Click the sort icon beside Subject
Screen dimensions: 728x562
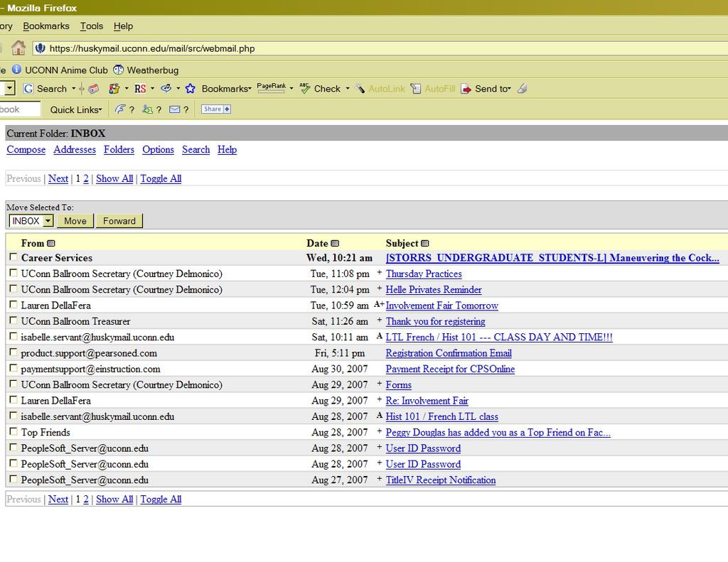click(x=425, y=244)
